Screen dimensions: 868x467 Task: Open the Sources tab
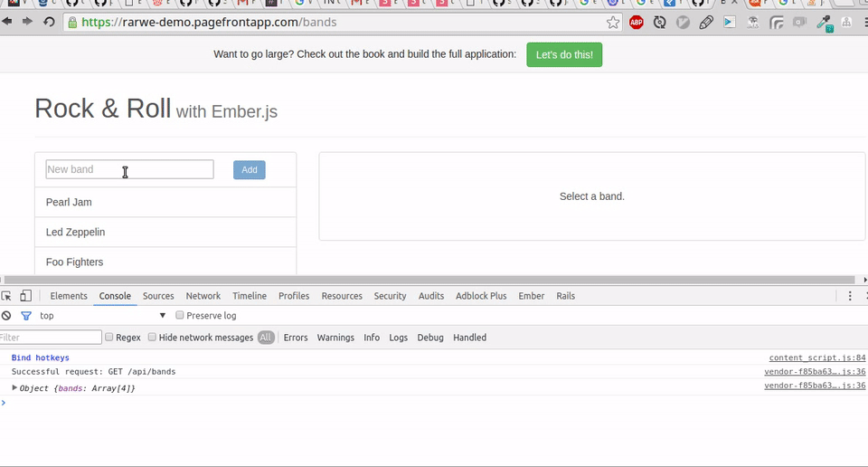(x=158, y=296)
